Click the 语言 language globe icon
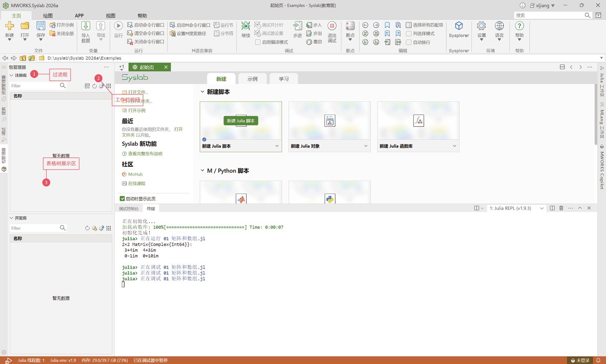 pyautogui.click(x=499, y=26)
